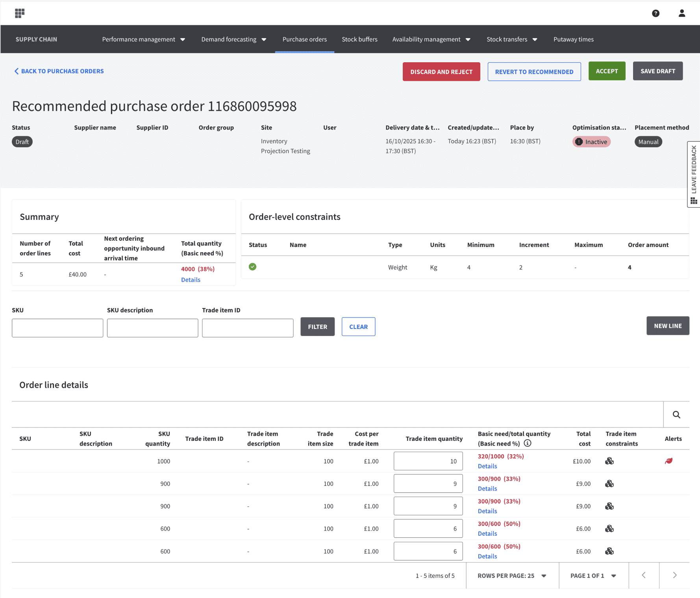Open trade item constraints icon for last £6.00 row
Screen dimensions: 700x598
[x=609, y=551]
